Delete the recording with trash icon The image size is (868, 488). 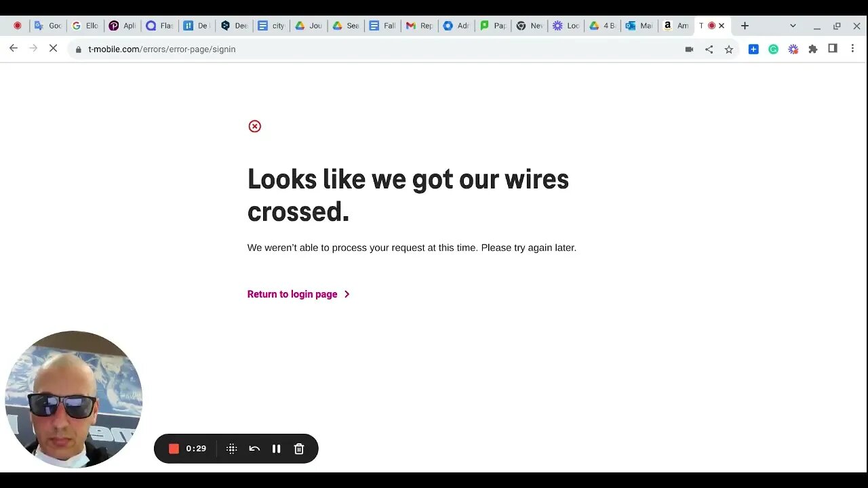299,449
